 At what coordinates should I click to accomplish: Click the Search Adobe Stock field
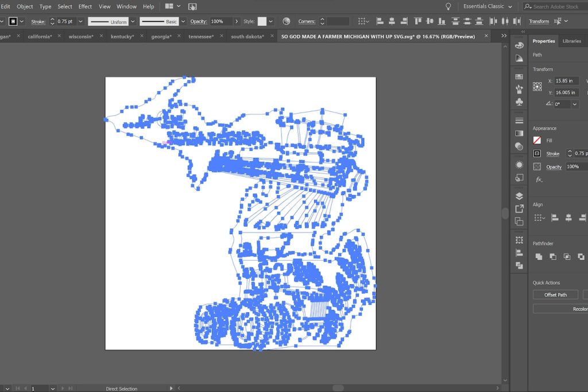(x=555, y=6)
